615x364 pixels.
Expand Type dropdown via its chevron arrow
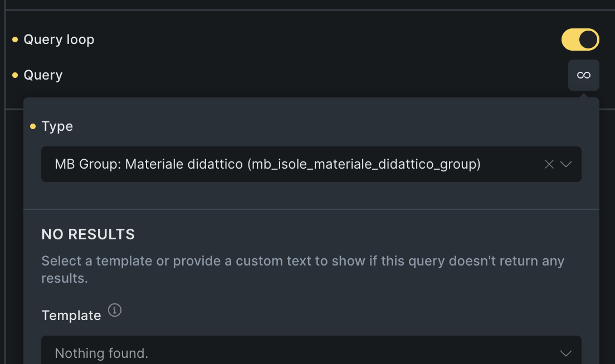pos(566,164)
